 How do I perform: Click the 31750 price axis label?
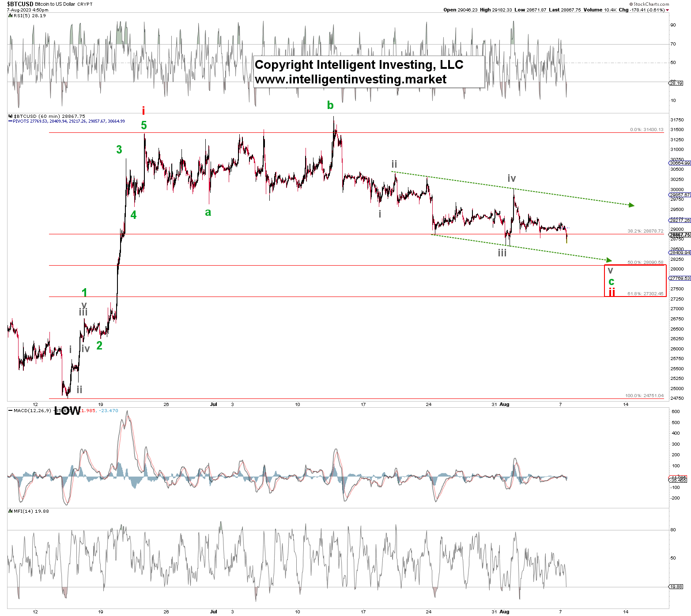(677, 120)
